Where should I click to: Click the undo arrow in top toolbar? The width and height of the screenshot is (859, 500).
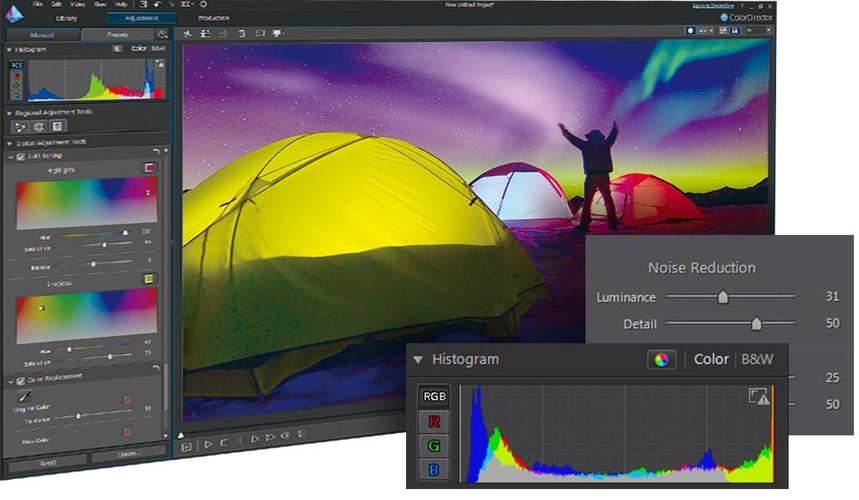(157, 5)
